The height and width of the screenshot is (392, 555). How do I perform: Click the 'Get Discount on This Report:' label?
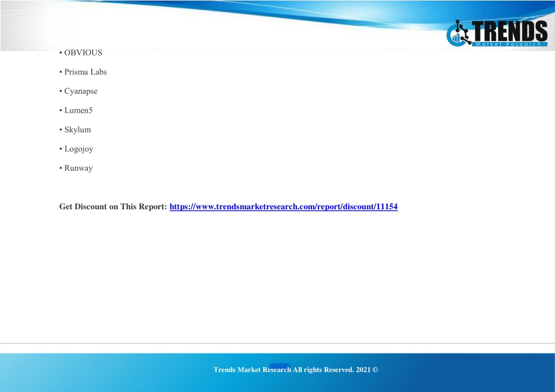113,207
